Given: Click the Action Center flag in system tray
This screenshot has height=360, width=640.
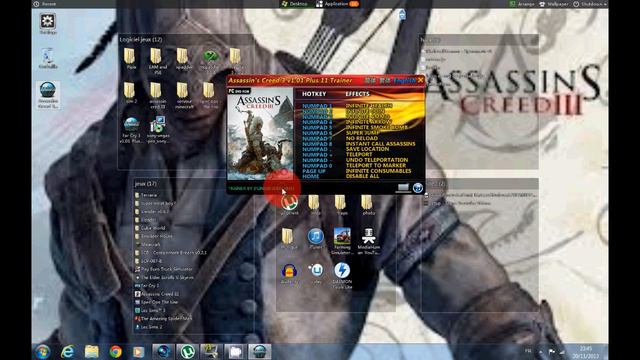Looking at the screenshot, I should pyautogui.click(x=551, y=351).
